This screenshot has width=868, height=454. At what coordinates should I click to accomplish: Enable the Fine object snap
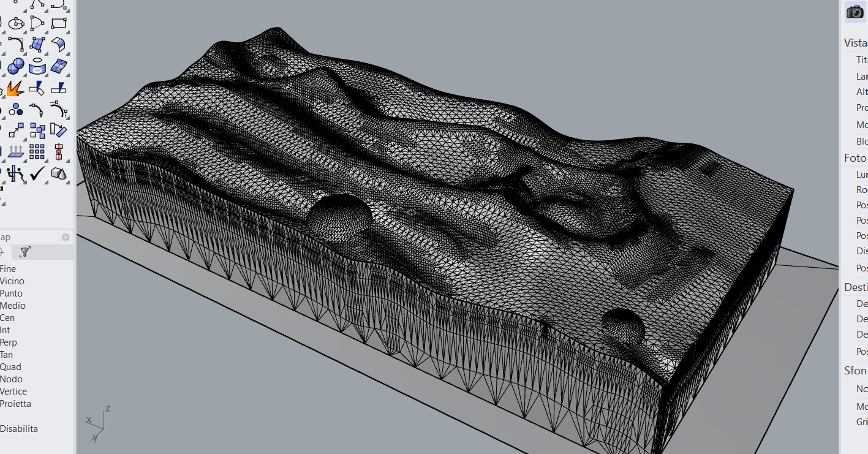pyautogui.click(x=8, y=269)
